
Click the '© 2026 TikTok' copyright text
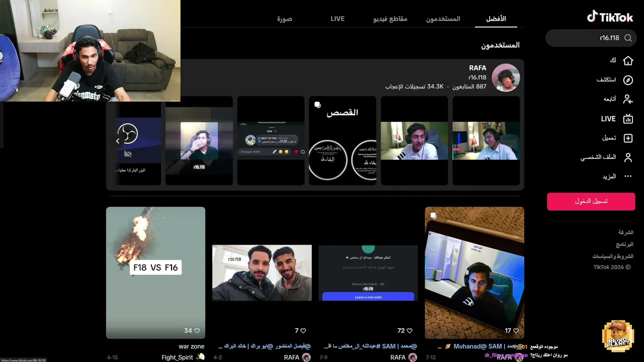click(x=612, y=267)
